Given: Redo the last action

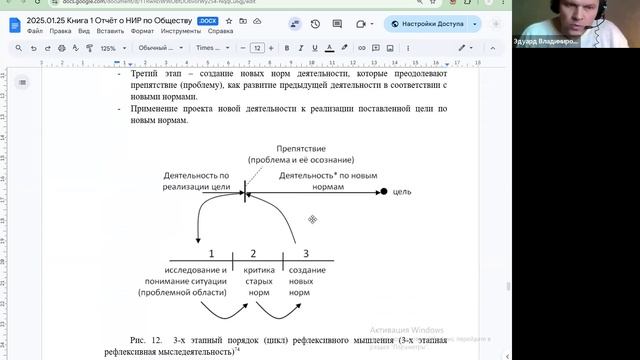Looking at the screenshot, I should pos(47,48).
